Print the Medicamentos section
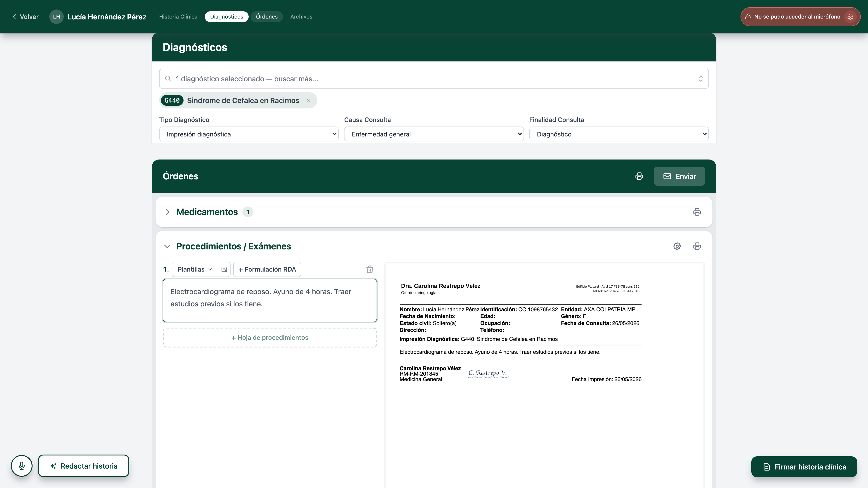Image resolution: width=868 pixels, height=488 pixels. point(697,212)
